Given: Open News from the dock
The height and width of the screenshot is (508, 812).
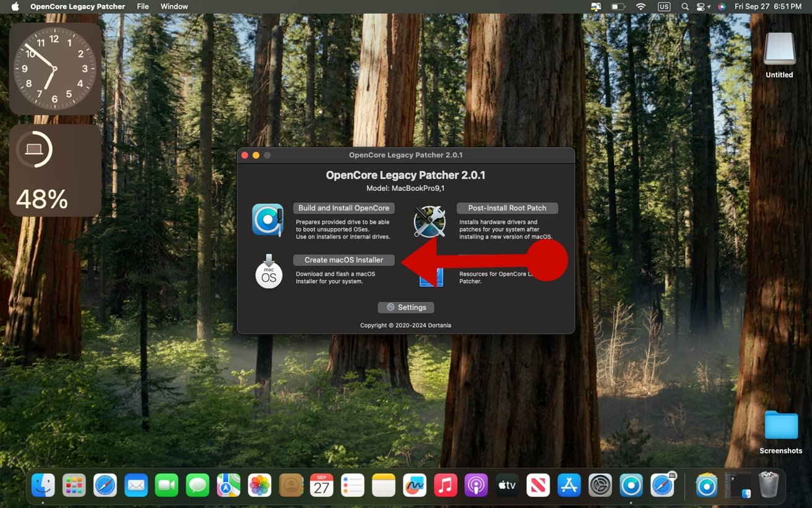Looking at the screenshot, I should (538, 485).
